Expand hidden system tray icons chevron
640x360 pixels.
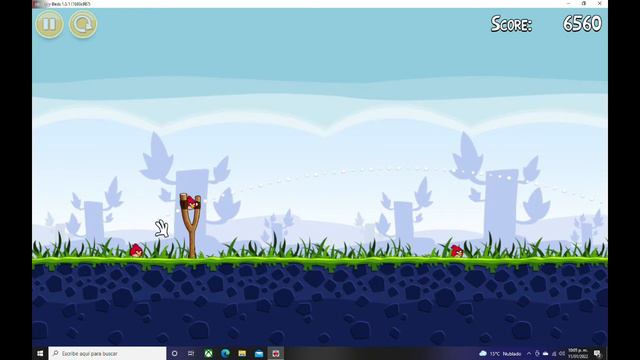(x=529, y=353)
